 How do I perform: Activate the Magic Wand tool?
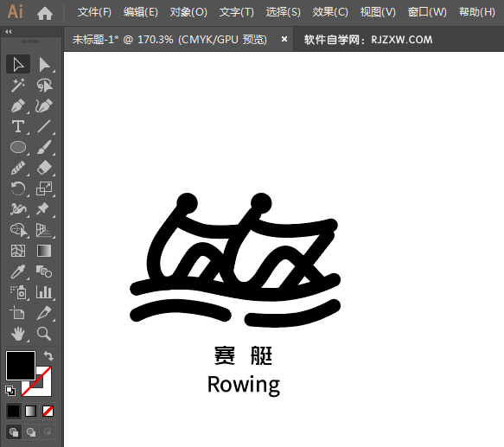[x=18, y=86]
